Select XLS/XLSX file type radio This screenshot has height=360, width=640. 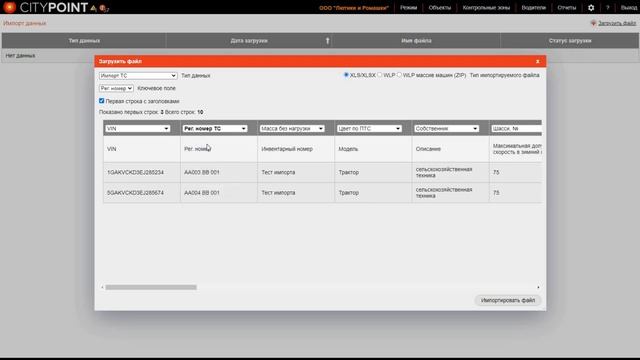pyautogui.click(x=346, y=75)
